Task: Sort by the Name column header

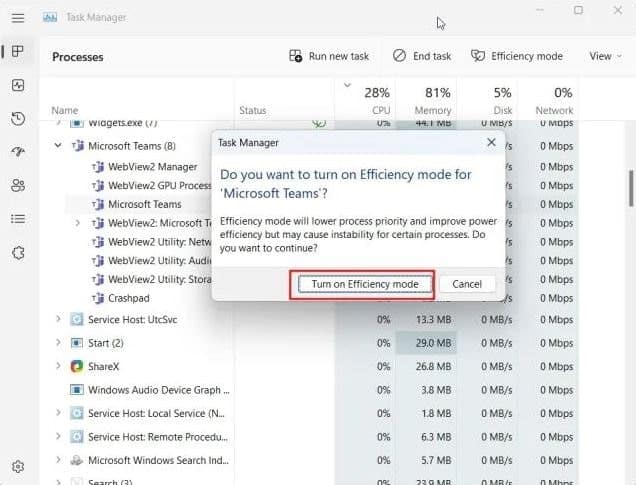Action: [x=65, y=110]
